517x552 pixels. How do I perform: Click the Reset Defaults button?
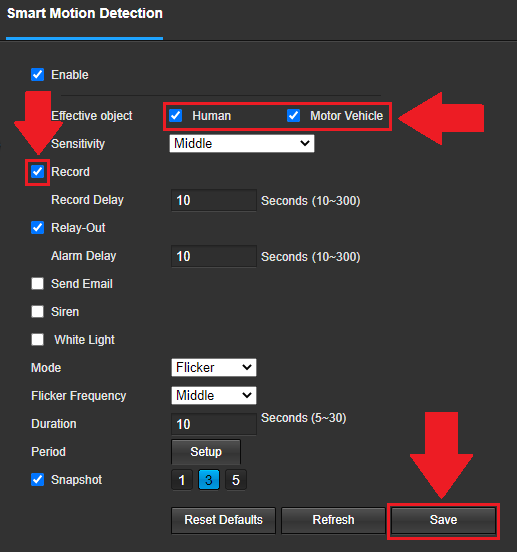click(x=223, y=520)
